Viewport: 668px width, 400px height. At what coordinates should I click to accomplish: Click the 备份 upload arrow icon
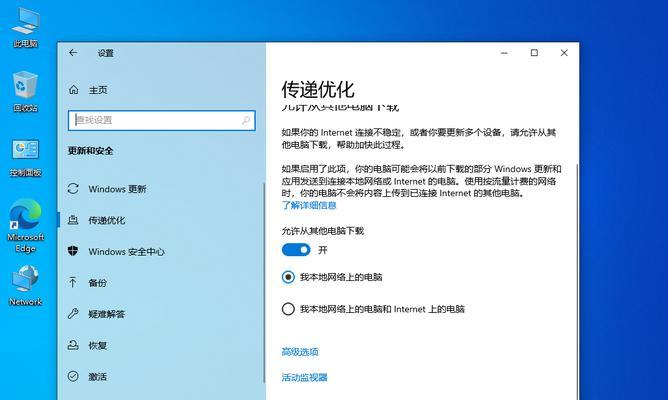click(x=73, y=282)
